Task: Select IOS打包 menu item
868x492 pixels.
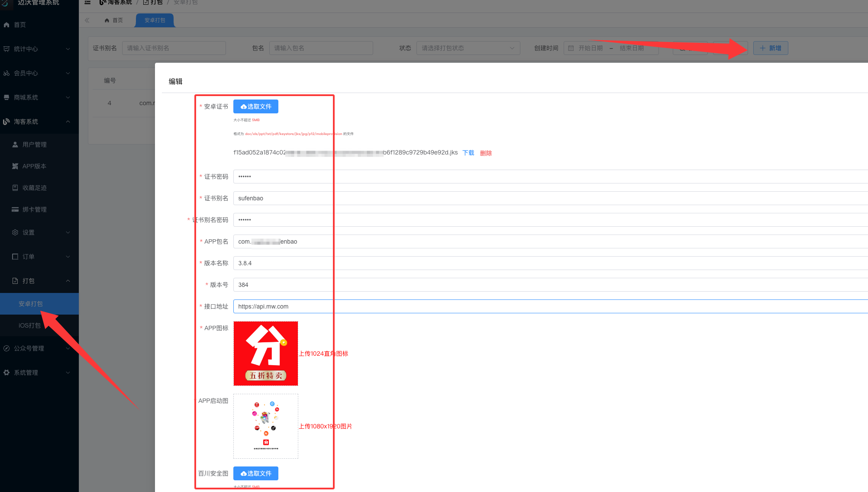Action: (x=29, y=325)
